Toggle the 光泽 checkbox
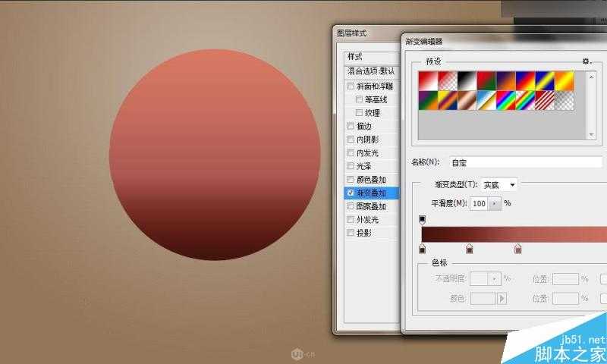The height and width of the screenshot is (364, 607). 351,166
